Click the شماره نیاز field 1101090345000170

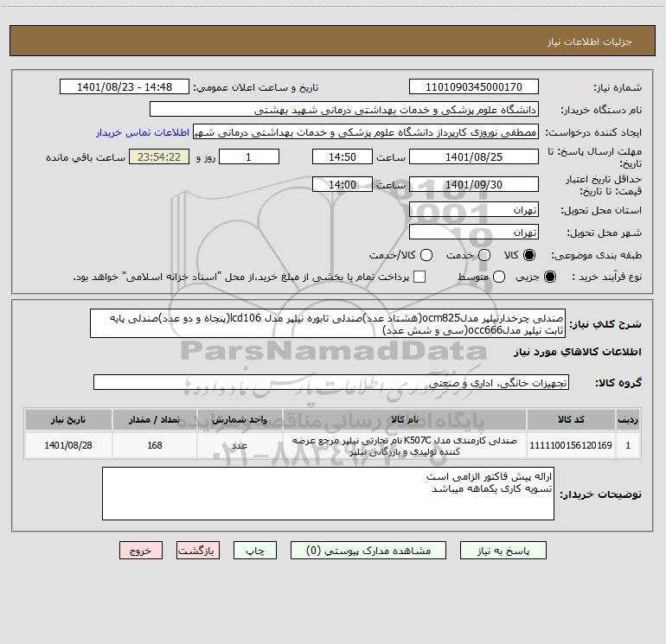point(474,87)
